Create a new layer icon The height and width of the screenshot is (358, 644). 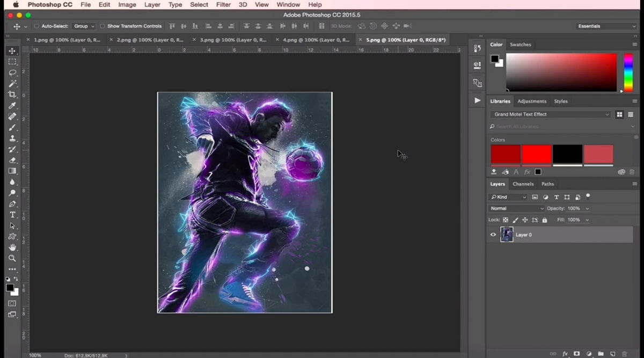(x=612, y=354)
